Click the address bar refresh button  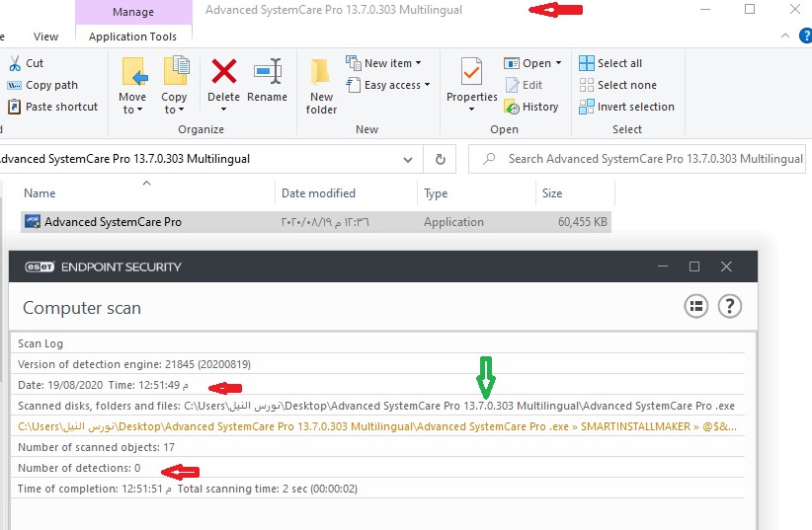pos(440,159)
